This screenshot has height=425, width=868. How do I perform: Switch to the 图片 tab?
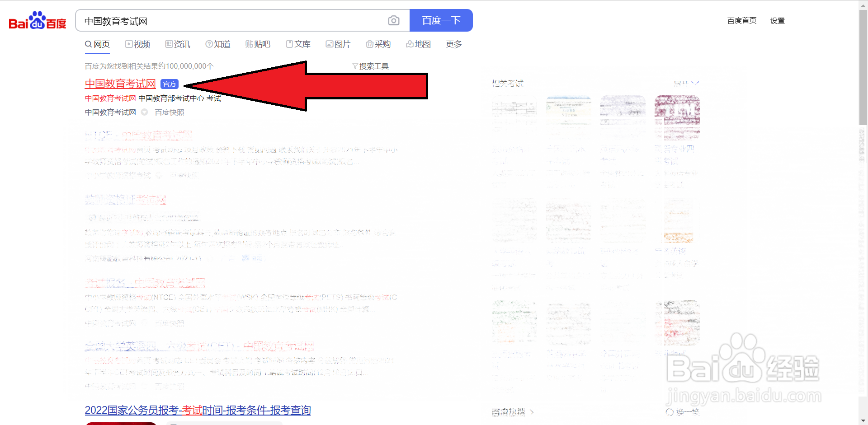click(x=338, y=44)
